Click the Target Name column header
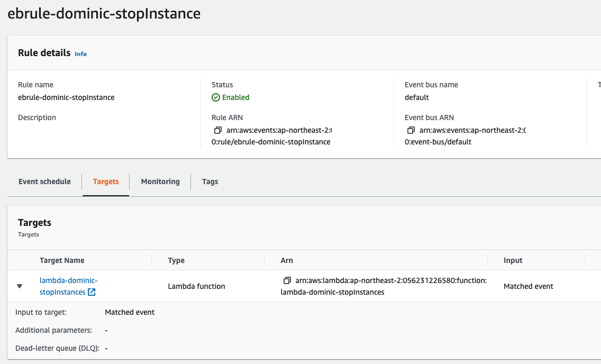 click(62, 260)
